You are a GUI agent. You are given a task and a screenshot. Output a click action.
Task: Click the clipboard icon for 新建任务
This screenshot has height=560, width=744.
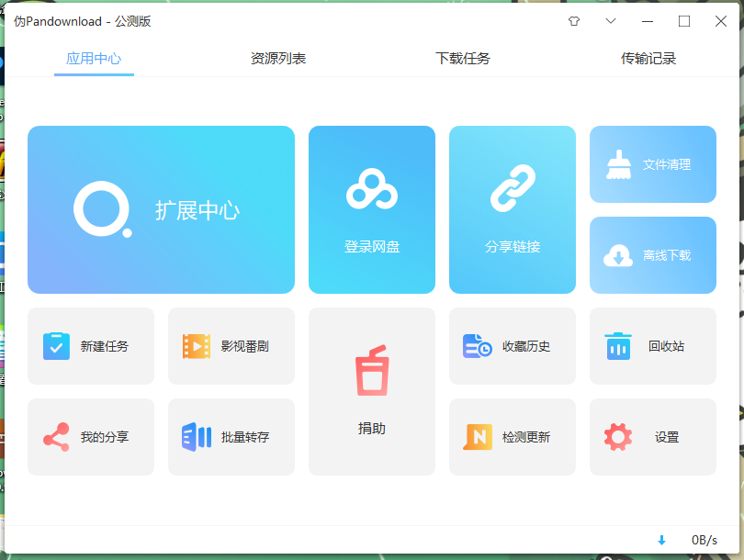56,346
